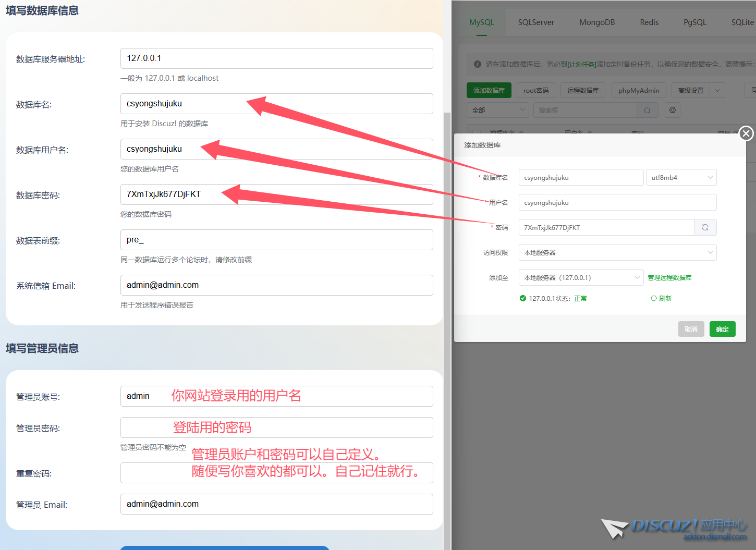756x550 pixels.
Task: Expand the utf8mb4 charset dropdown
Action: click(681, 177)
